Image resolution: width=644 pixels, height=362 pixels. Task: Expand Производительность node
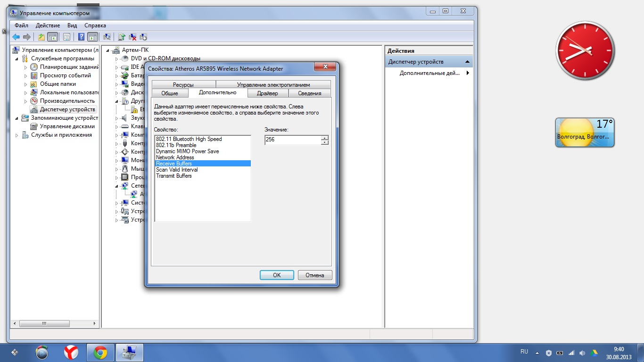point(26,101)
